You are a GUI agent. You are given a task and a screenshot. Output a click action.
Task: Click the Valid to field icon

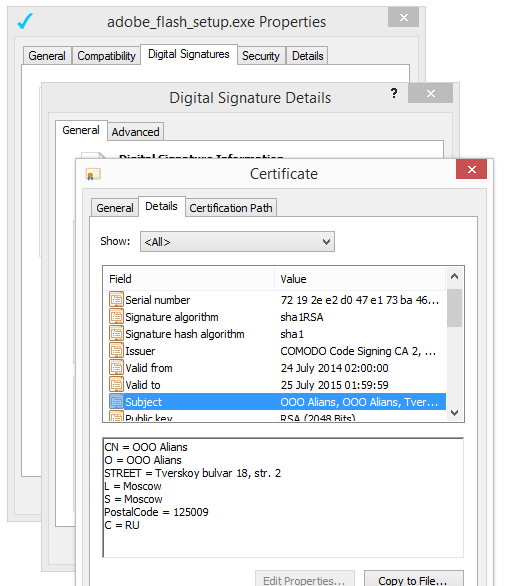point(116,385)
